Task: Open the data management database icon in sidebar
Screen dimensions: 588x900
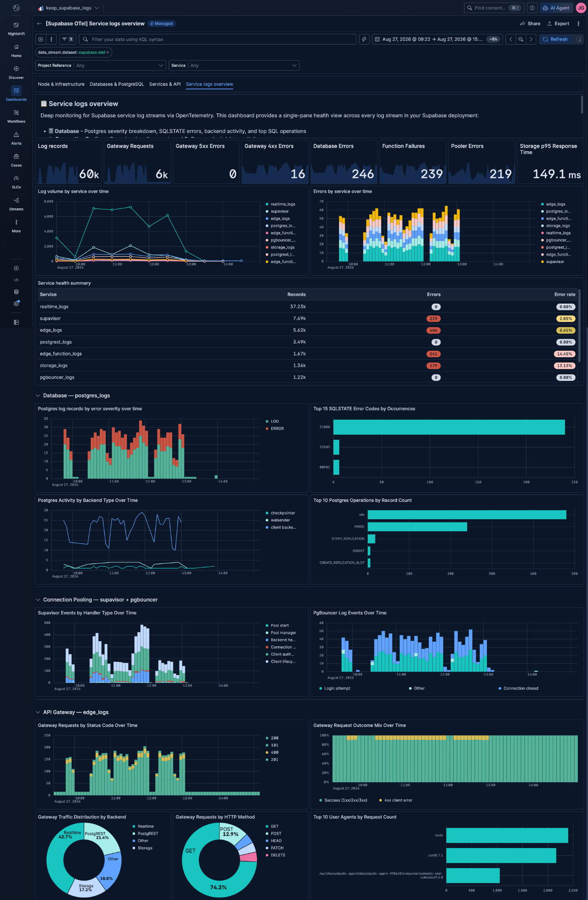Action: click(x=16, y=292)
